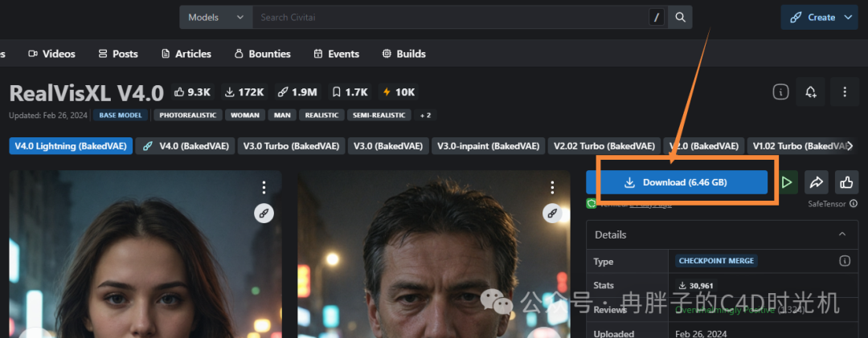This screenshot has height=338, width=868.
Task: Select version V3.0 Turbo (BakedVAE)
Action: [x=292, y=146]
